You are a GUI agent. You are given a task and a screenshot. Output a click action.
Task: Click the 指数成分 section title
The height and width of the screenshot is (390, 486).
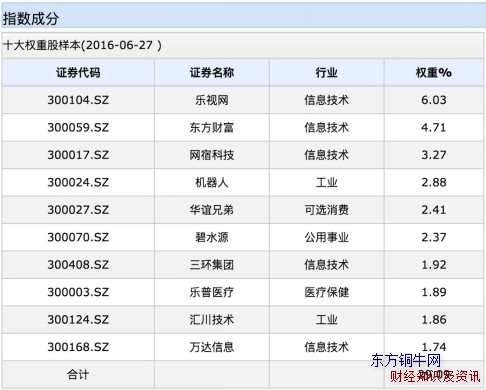(x=30, y=19)
